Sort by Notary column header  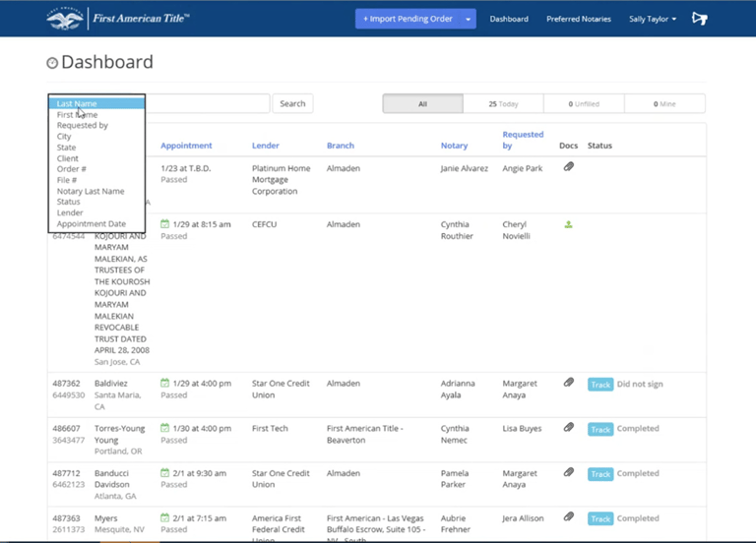pyautogui.click(x=454, y=146)
